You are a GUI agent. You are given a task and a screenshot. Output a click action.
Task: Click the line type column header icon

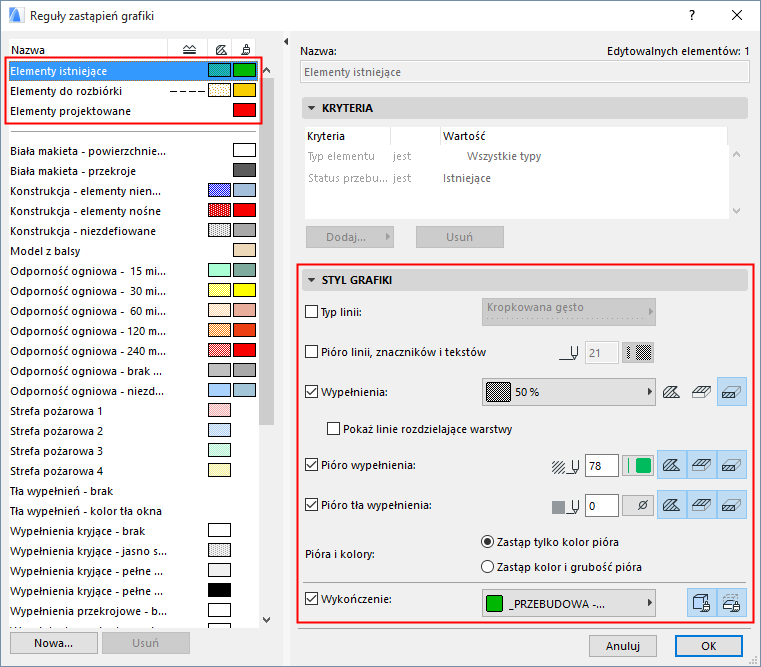pos(189,50)
